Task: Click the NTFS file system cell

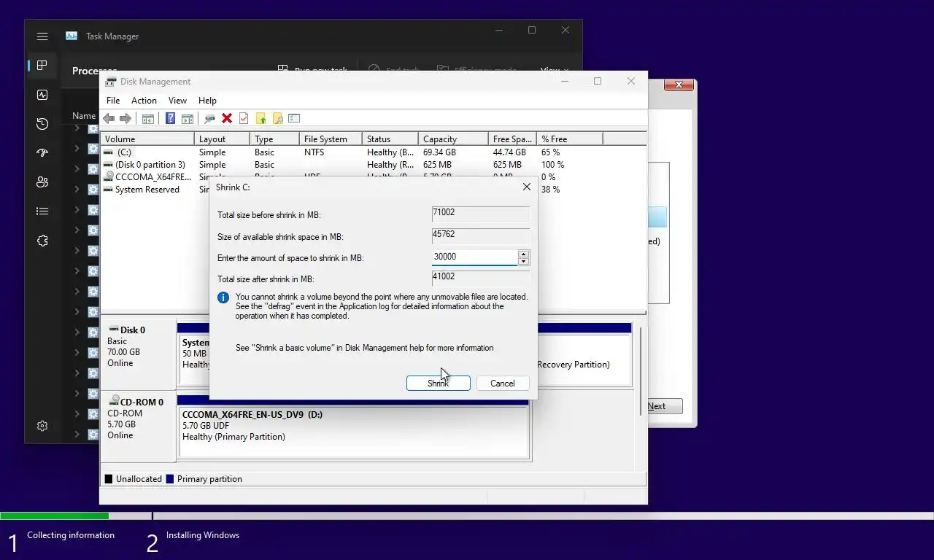Action: click(314, 152)
